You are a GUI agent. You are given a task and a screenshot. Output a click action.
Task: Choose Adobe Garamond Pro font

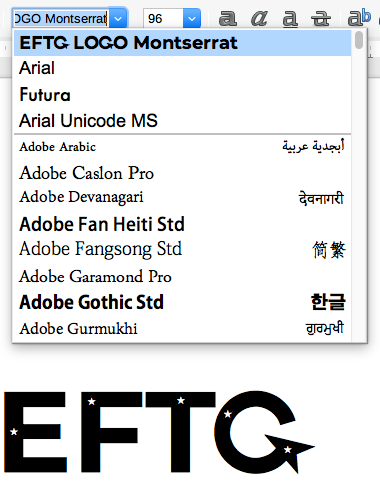point(182,276)
